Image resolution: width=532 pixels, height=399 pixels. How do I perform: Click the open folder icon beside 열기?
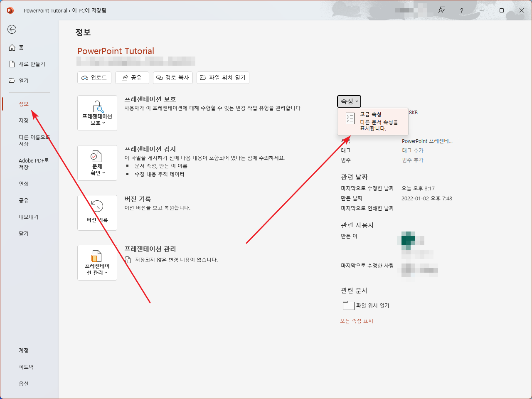click(12, 81)
